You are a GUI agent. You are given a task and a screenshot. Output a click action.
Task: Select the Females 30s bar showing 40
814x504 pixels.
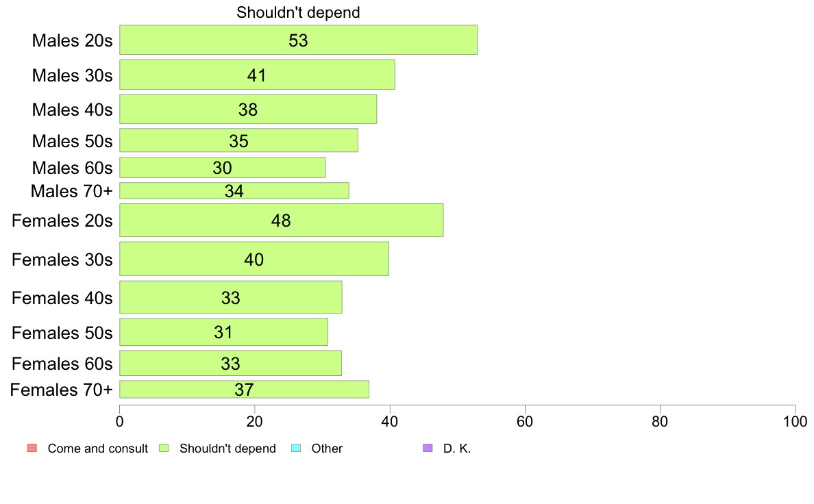[x=254, y=259]
